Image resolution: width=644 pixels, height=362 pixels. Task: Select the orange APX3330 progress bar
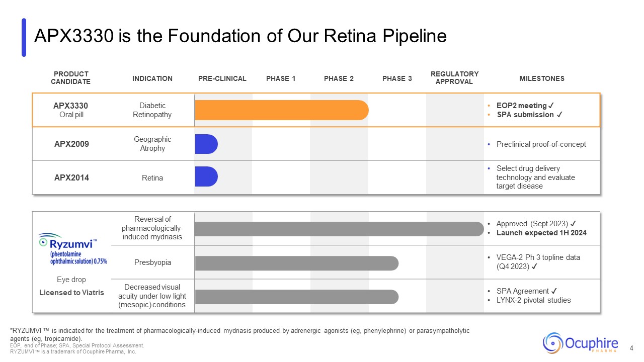point(281,110)
